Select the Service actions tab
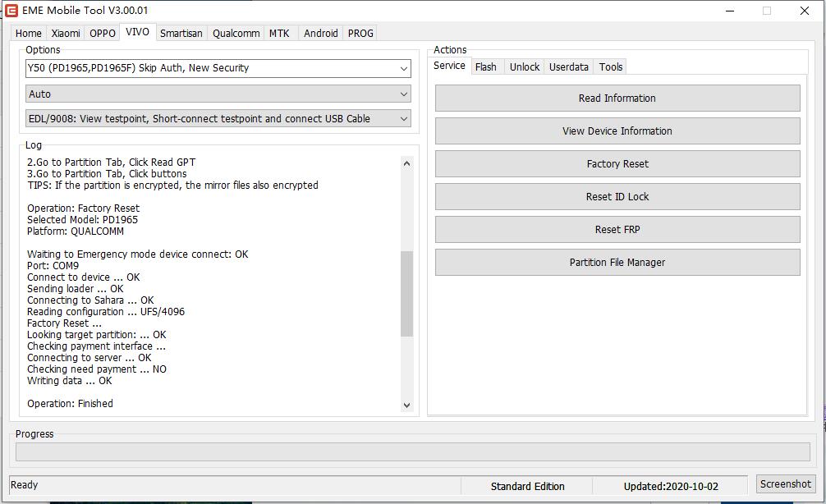 (449, 66)
